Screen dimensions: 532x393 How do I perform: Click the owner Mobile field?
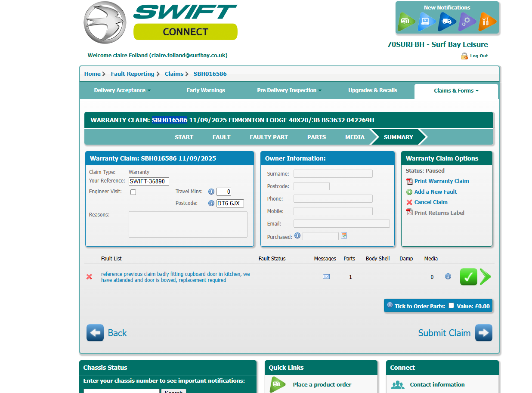(x=333, y=211)
